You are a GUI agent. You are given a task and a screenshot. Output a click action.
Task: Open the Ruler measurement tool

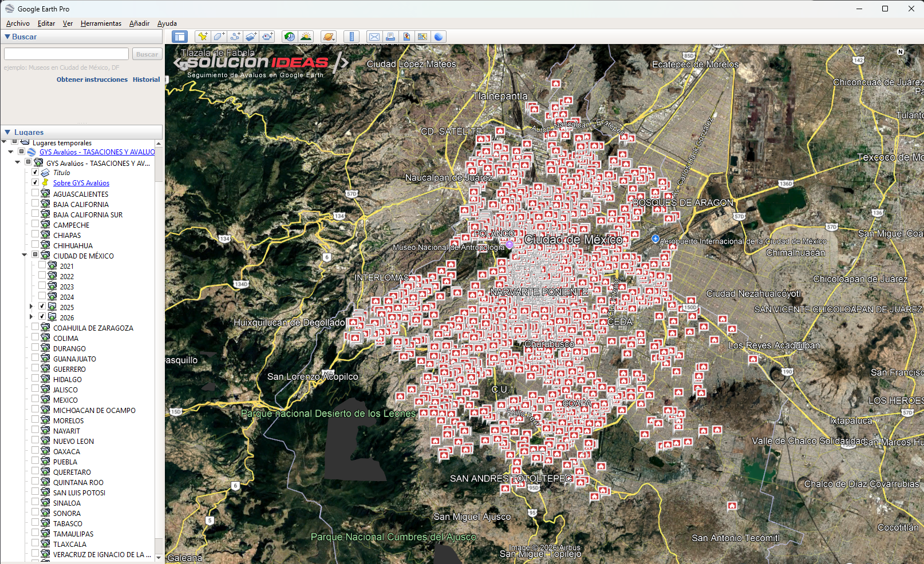(352, 36)
